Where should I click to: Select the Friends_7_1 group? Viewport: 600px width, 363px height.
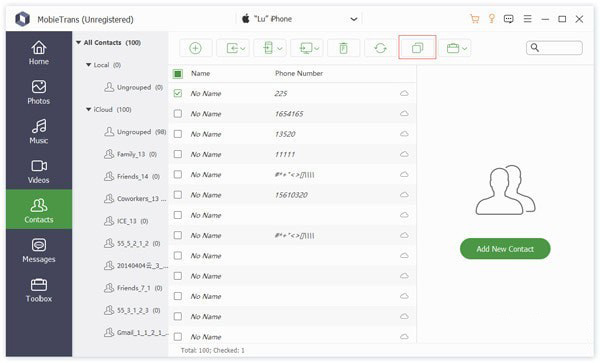[x=133, y=288]
